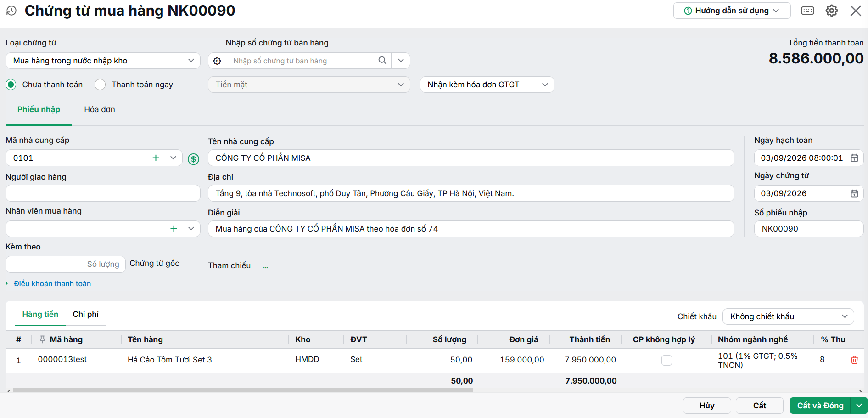Tick the CP không hợp lý checkbox
Image resolution: width=868 pixels, height=418 pixels.
click(666, 360)
